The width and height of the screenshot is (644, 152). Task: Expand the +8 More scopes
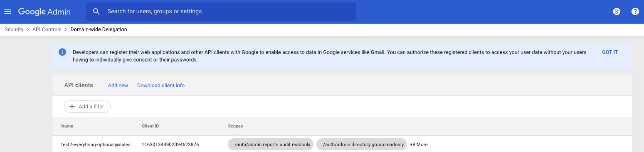pyautogui.click(x=419, y=145)
